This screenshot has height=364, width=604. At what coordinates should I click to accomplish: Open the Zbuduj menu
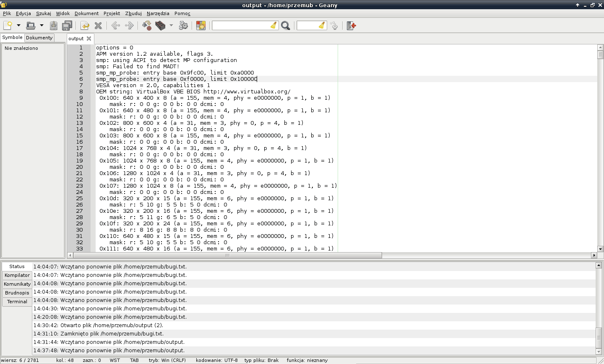(x=133, y=13)
